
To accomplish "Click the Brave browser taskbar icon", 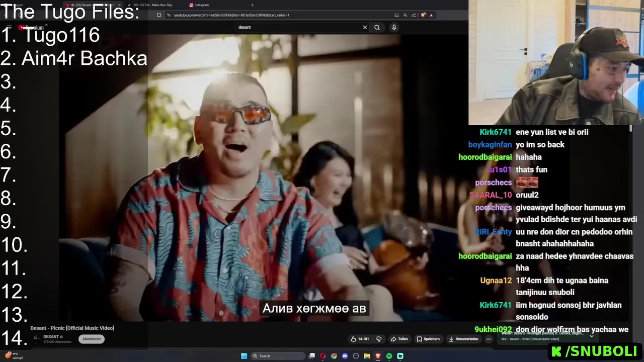I will click(378, 356).
